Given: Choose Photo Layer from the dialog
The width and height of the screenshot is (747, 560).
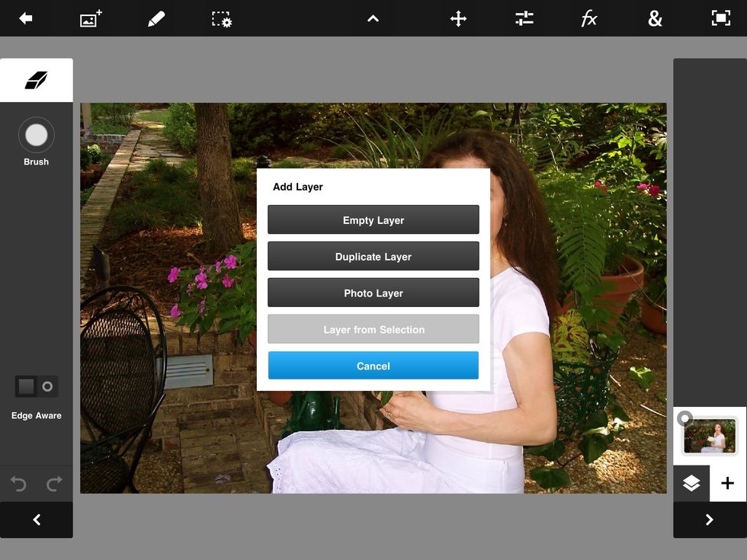Looking at the screenshot, I should (373, 293).
